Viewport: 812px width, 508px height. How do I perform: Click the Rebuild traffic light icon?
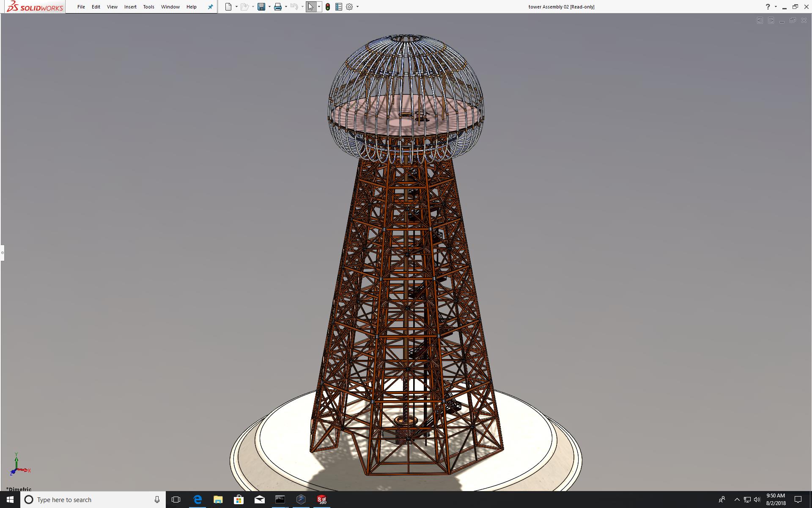tap(328, 7)
